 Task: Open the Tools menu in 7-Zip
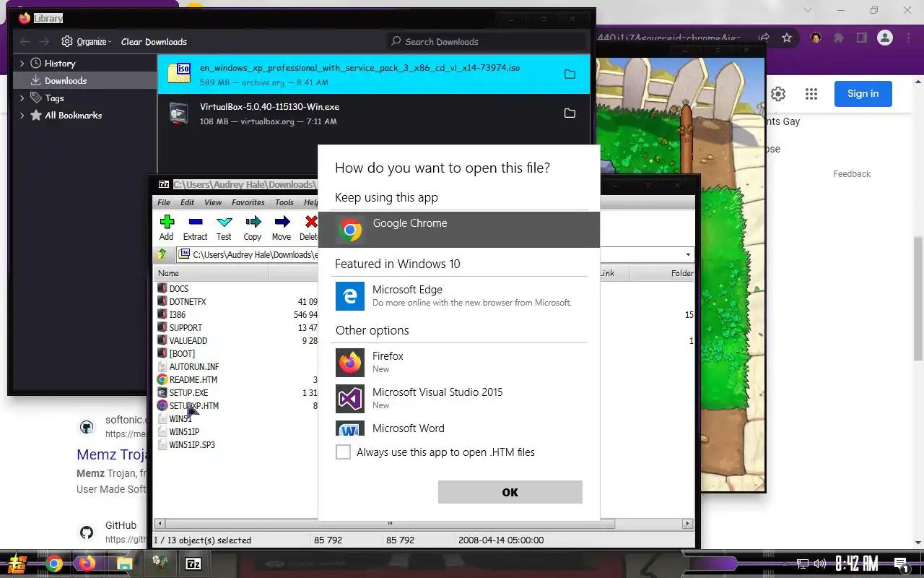[284, 202]
